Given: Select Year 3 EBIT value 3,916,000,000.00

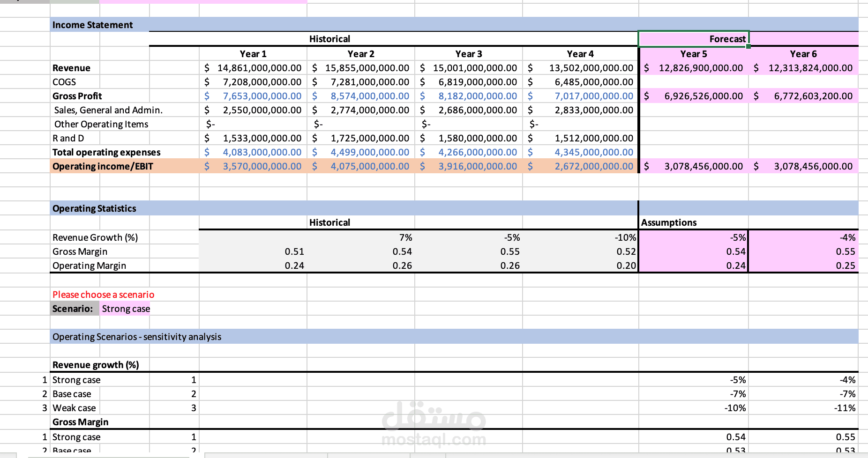Looking at the screenshot, I should click(469, 166).
